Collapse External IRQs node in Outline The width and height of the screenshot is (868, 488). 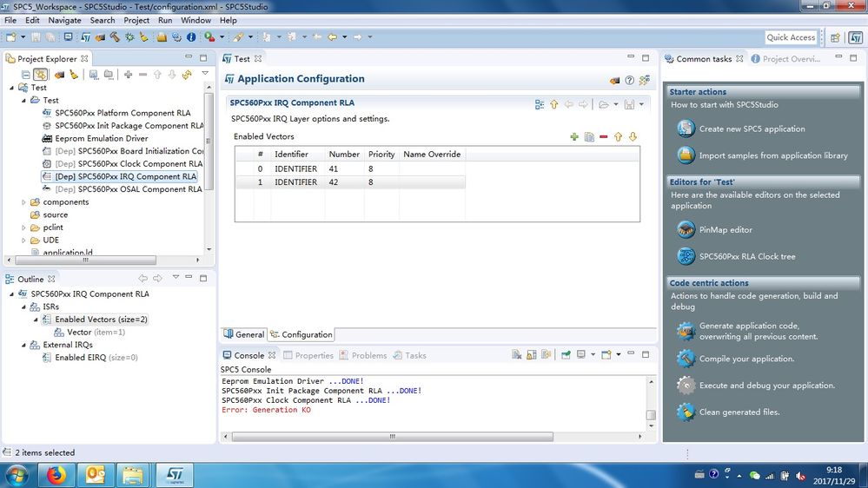pyautogui.click(x=23, y=345)
